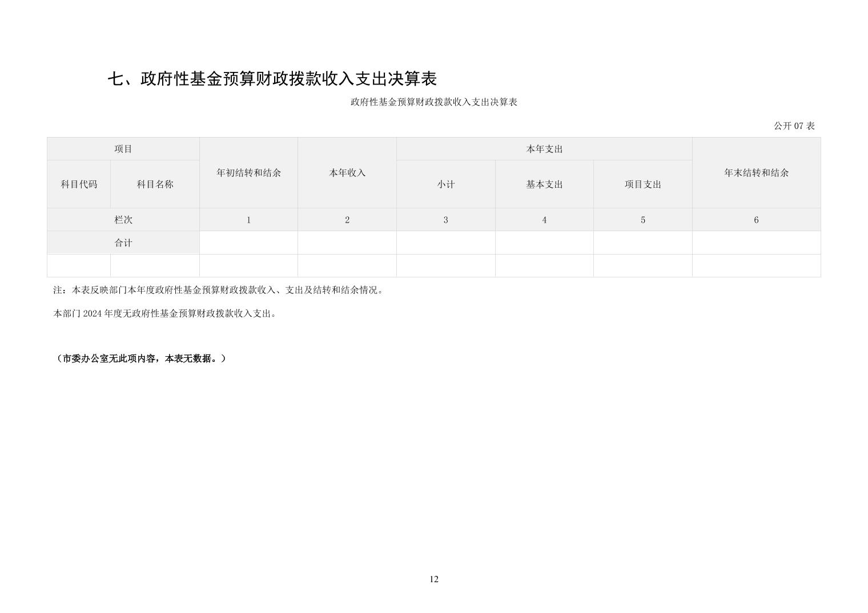Click column number 6 in 栏次 row
Image resolution: width=868 pixels, height=613 pixels.
point(756,220)
